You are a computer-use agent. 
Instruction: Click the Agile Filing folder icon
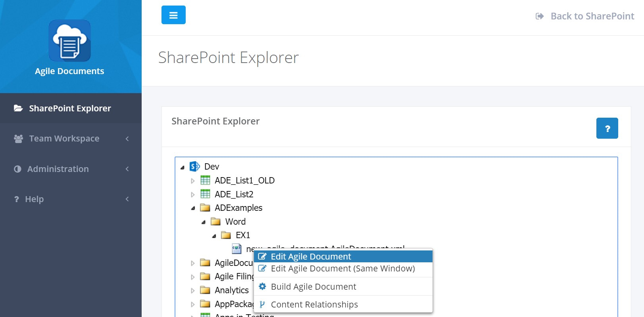205,276
